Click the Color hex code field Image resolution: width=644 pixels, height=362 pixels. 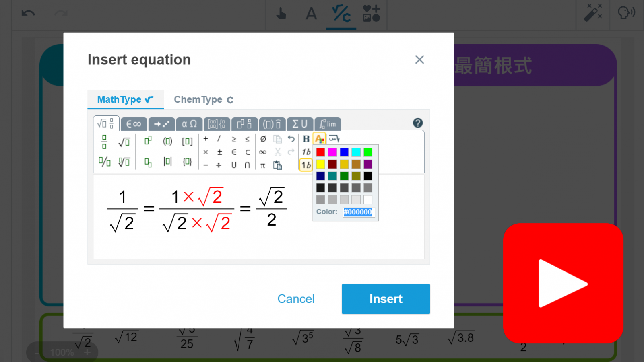coord(358,212)
